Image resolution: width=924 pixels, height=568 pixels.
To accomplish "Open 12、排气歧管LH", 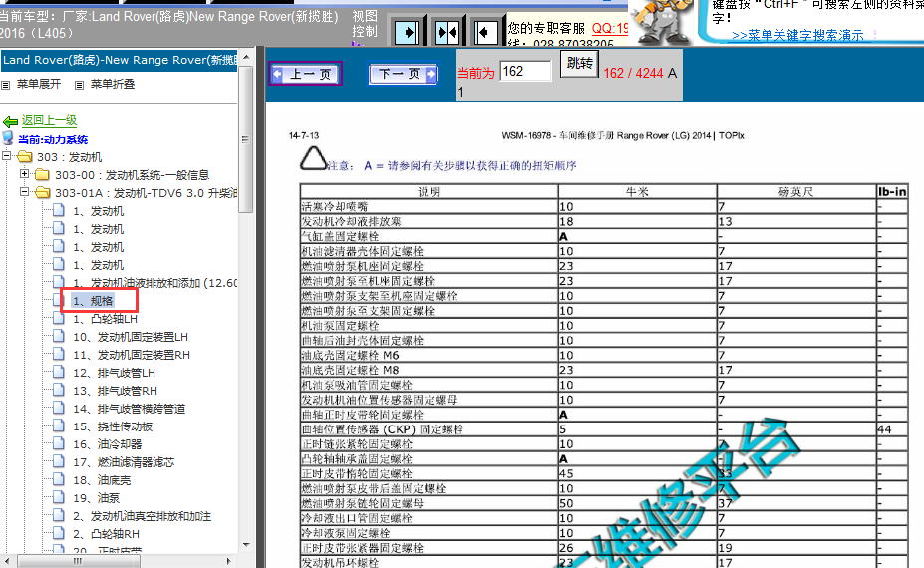I will coord(114,373).
